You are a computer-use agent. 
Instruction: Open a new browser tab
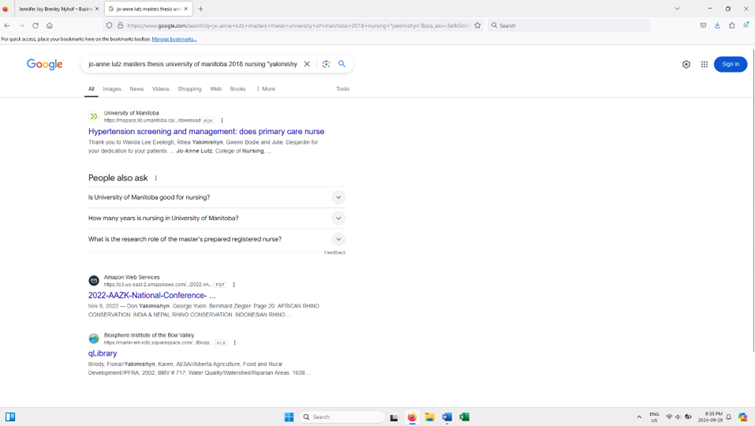pos(200,9)
